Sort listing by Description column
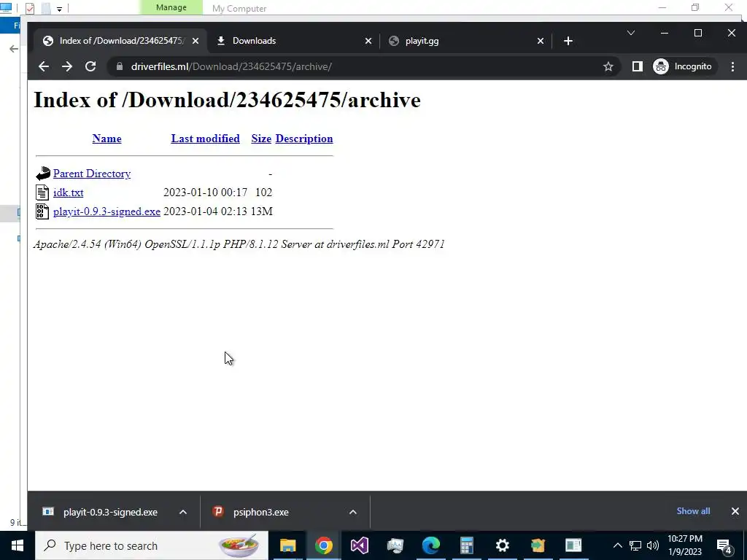The image size is (747, 560). 304,139
